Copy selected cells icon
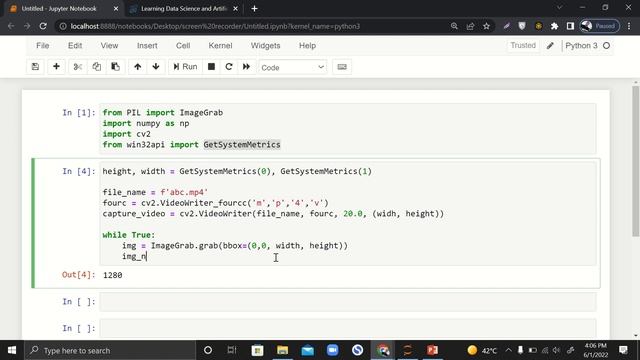640x360 pixels. pos(96,67)
